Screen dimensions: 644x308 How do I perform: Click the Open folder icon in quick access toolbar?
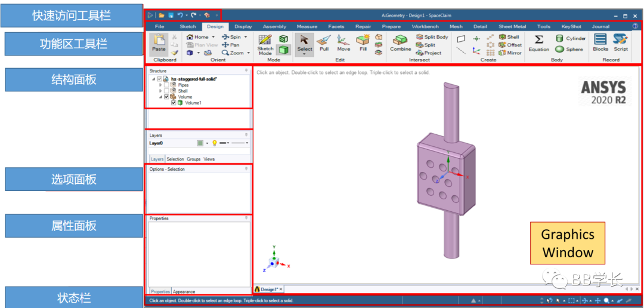(162, 15)
